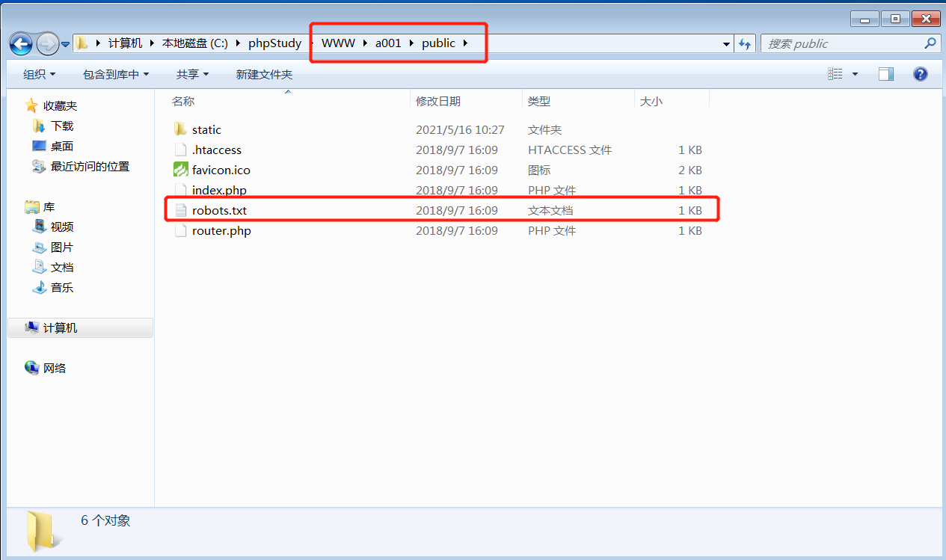Select WWW in the address breadcrumb
The image size is (946, 560).
pos(338,43)
